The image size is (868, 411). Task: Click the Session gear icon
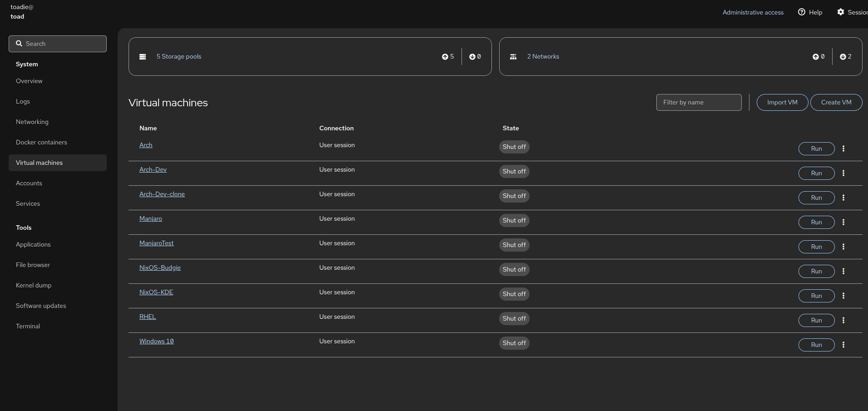tap(841, 12)
